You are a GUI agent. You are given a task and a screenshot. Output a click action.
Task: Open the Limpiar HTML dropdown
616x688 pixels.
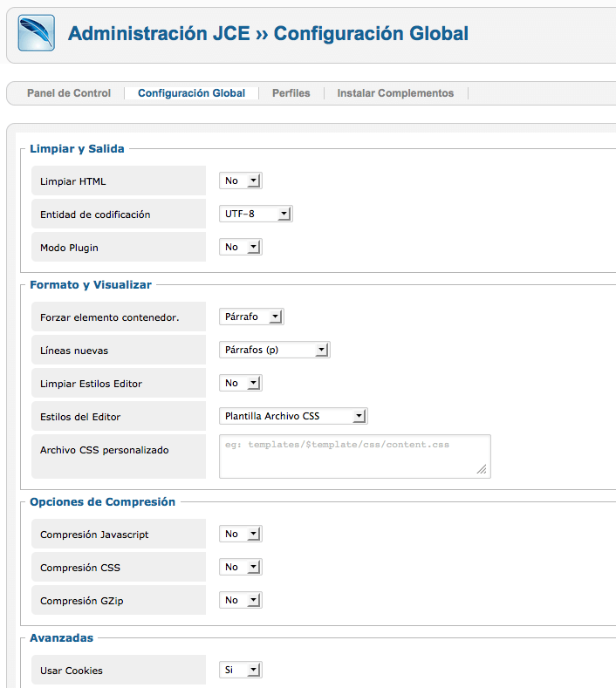(241, 181)
